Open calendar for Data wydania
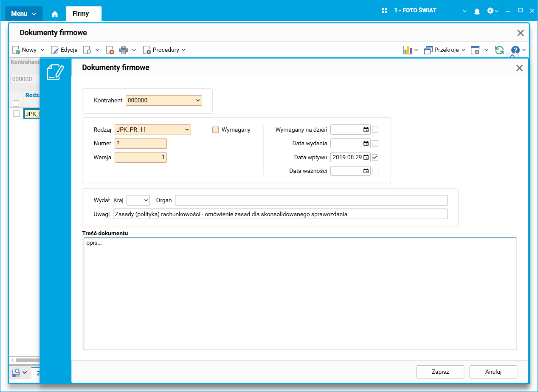The image size is (538, 392). (x=366, y=144)
